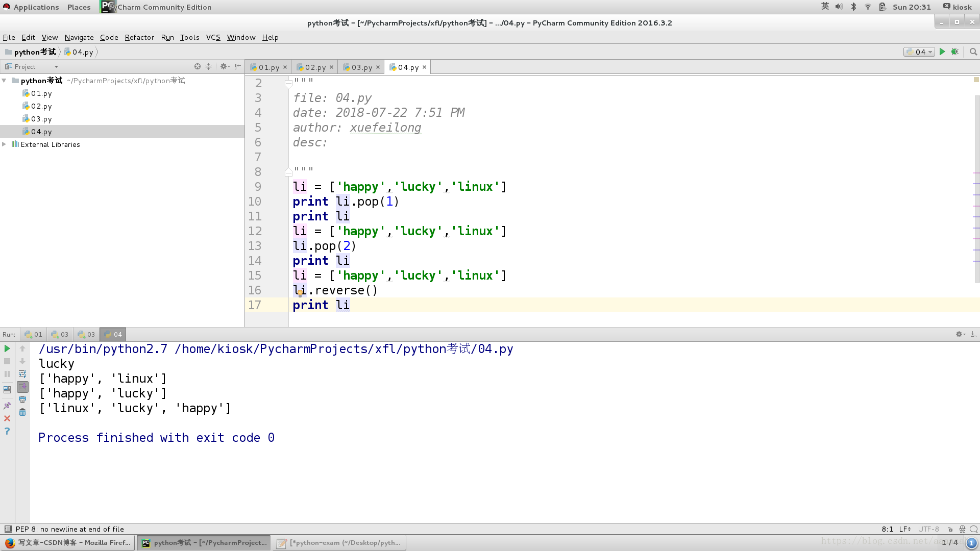Rerun 04 from the Run panel
Image resolution: width=980 pixels, height=551 pixels.
click(7, 348)
